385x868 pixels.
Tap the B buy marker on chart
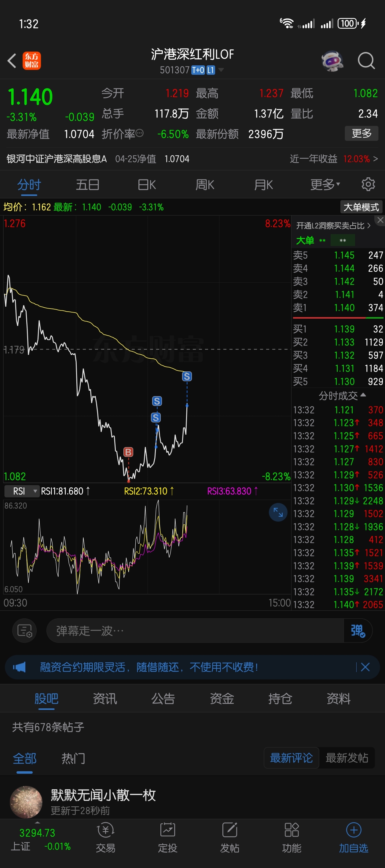point(128,452)
